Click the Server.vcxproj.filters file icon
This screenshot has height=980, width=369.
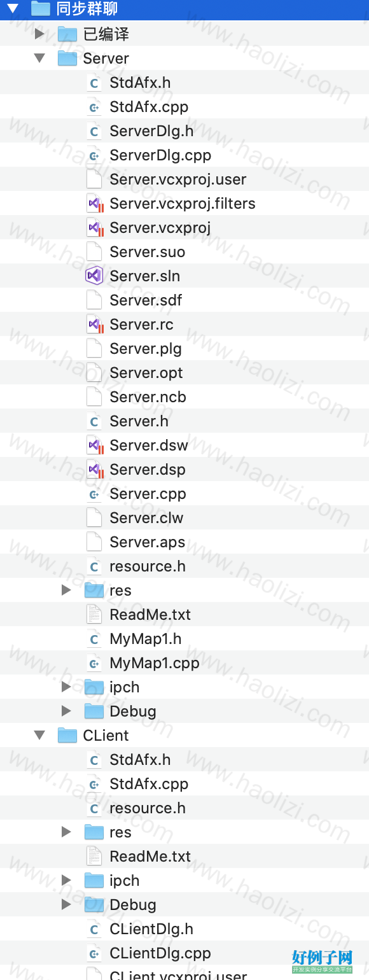tap(94, 204)
